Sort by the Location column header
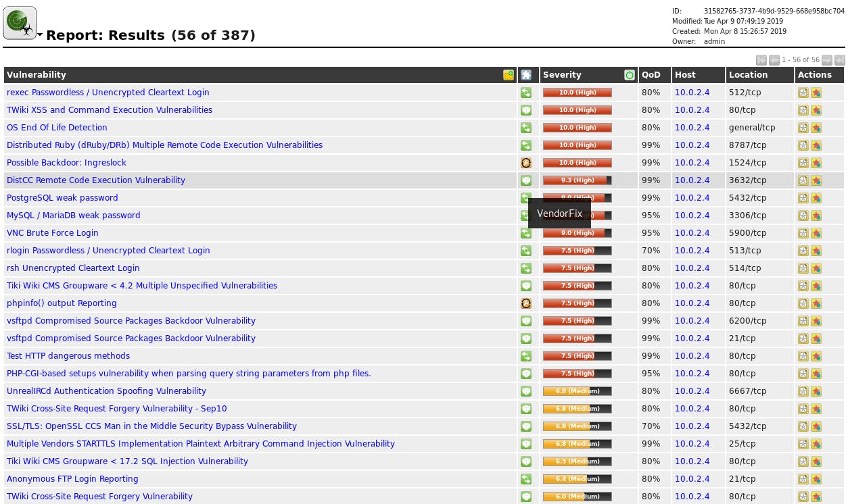The height and width of the screenshot is (504, 848). pyautogui.click(x=748, y=75)
